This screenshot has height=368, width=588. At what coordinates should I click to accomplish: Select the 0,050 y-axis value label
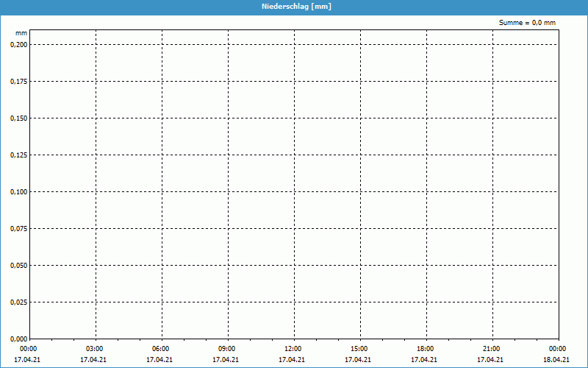coord(18,265)
